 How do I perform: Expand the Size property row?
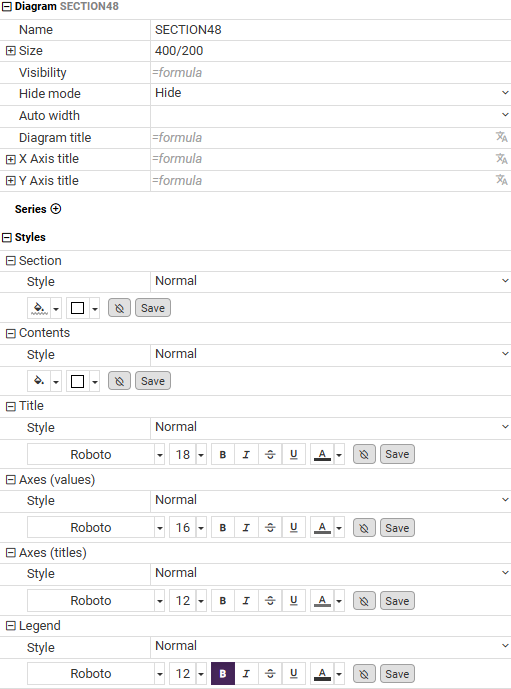(11, 51)
